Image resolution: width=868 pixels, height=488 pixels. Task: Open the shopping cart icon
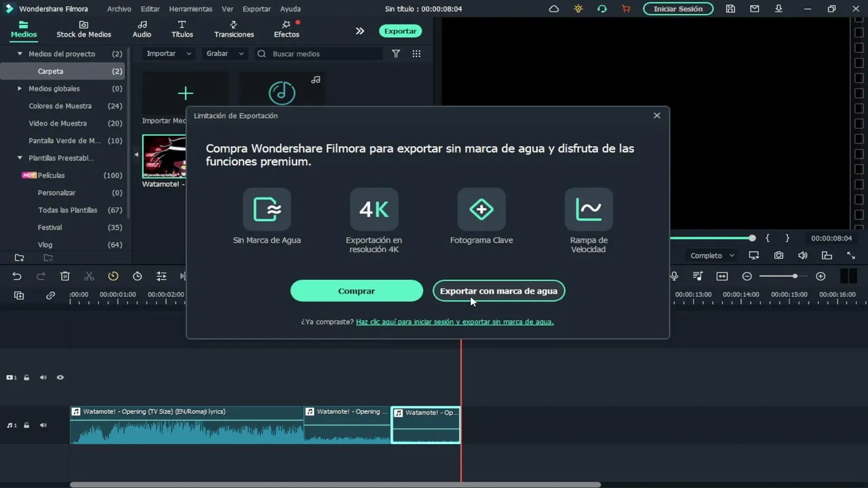click(625, 9)
